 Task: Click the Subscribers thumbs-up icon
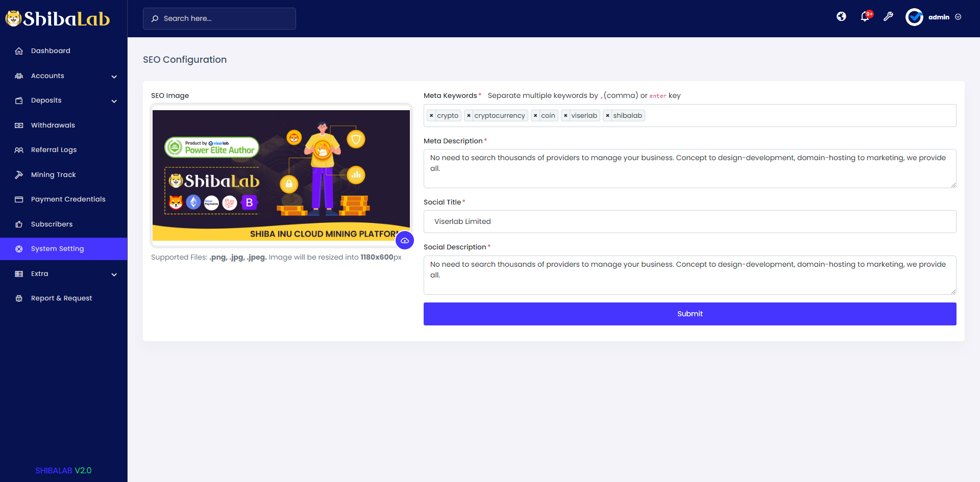(x=19, y=224)
